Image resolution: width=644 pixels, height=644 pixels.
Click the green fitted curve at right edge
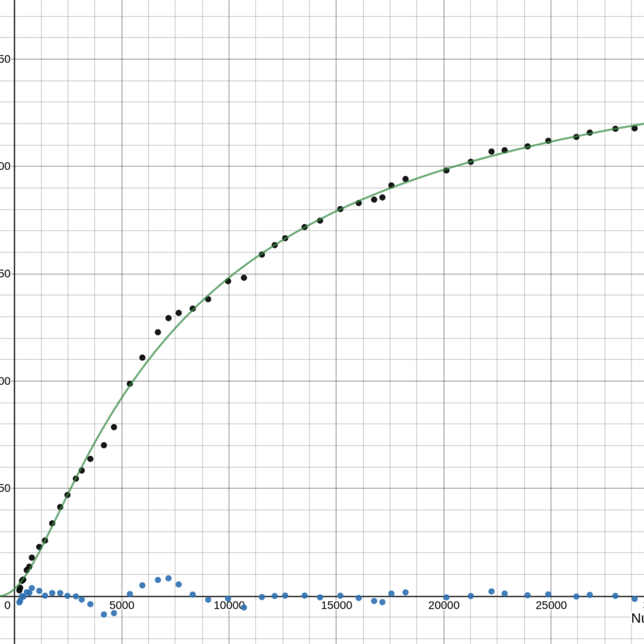click(640, 125)
